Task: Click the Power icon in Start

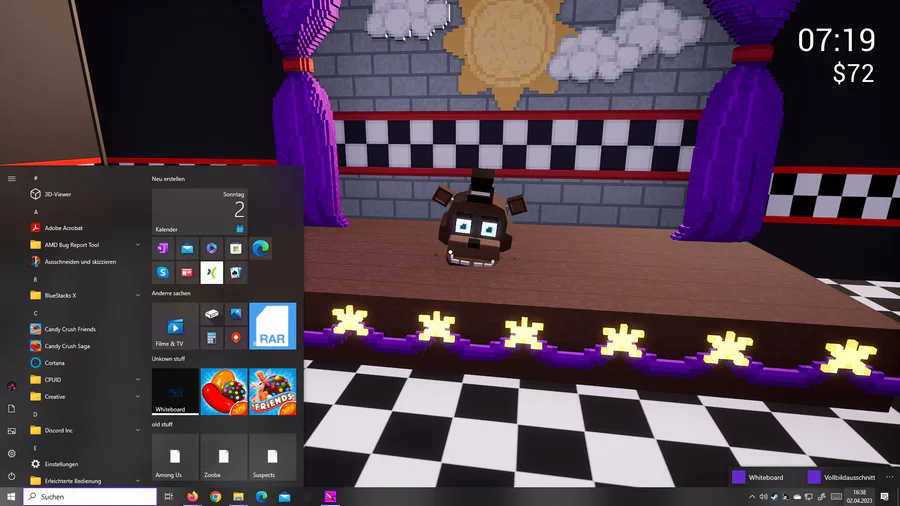Action: 11,476
